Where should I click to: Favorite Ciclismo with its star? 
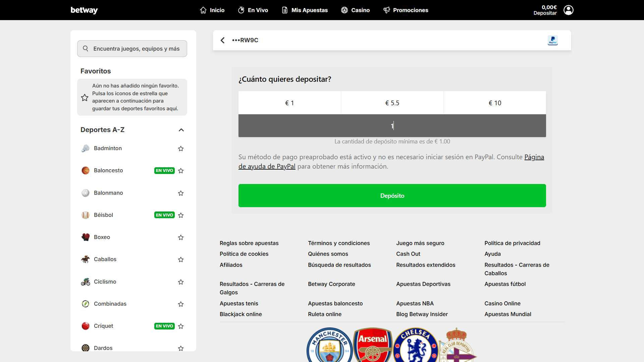coord(181,282)
